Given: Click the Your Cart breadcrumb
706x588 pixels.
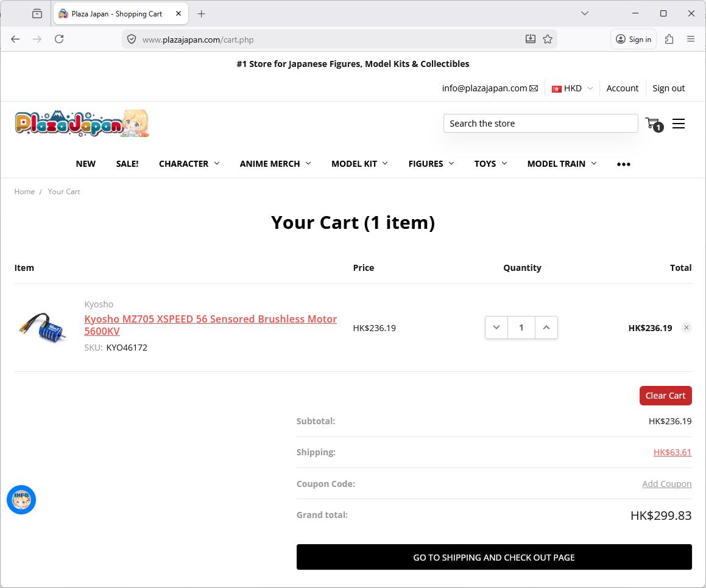Looking at the screenshot, I should pos(64,192).
